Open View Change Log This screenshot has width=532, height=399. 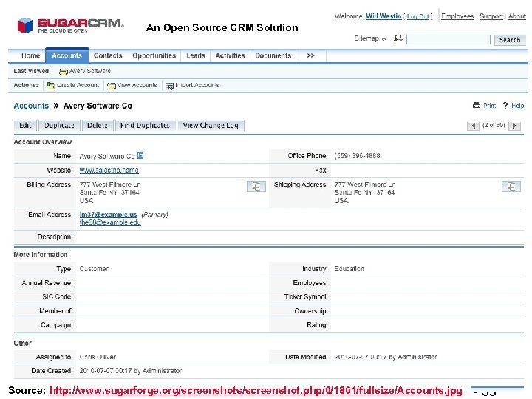pos(211,125)
